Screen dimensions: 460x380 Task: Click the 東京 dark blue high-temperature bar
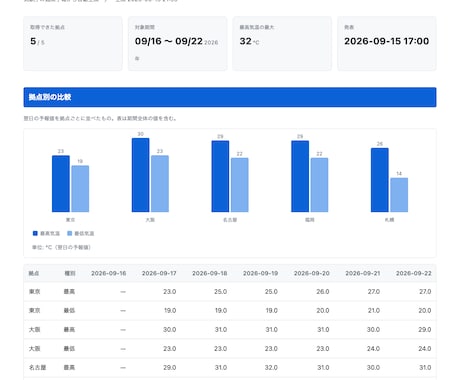click(x=61, y=184)
